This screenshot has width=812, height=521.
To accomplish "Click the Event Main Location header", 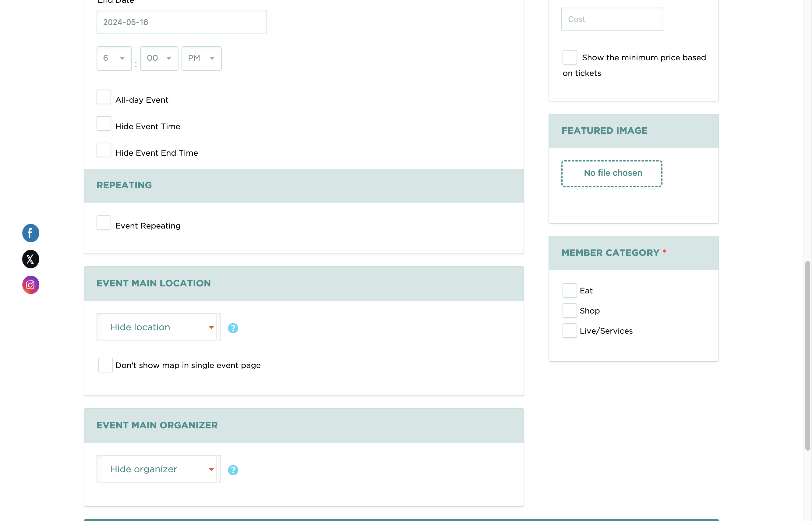I will click(304, 284).
